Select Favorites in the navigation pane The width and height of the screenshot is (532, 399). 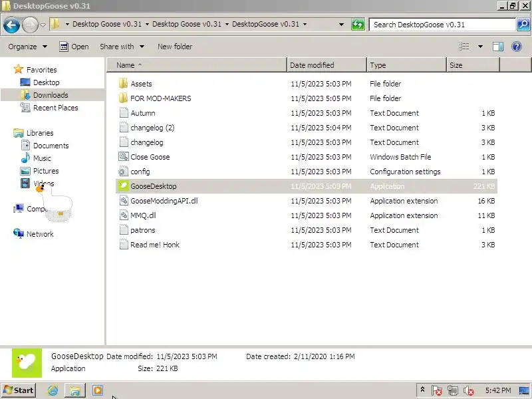41,70
